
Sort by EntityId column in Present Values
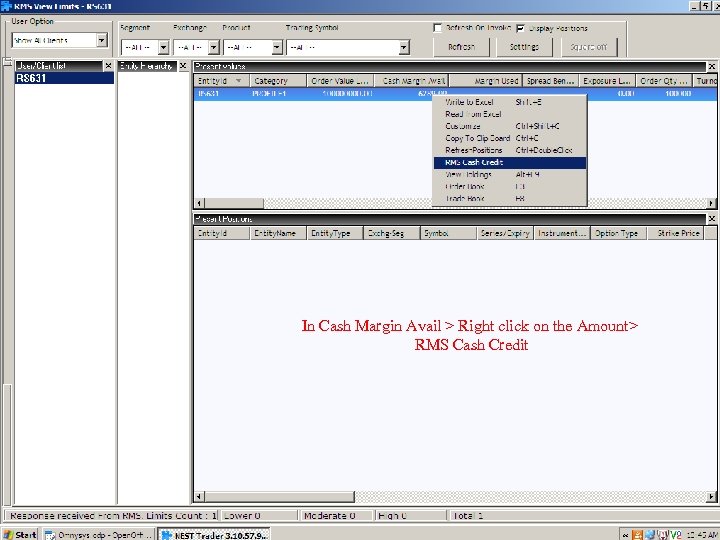pyautogui.click(x=221, y=81)
